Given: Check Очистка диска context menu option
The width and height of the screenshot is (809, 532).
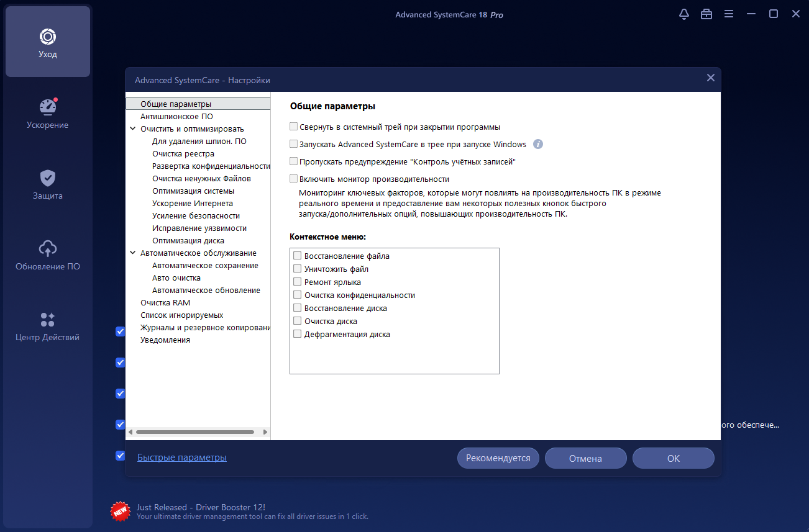Looking at the screenshot, I should click(298, 321).
